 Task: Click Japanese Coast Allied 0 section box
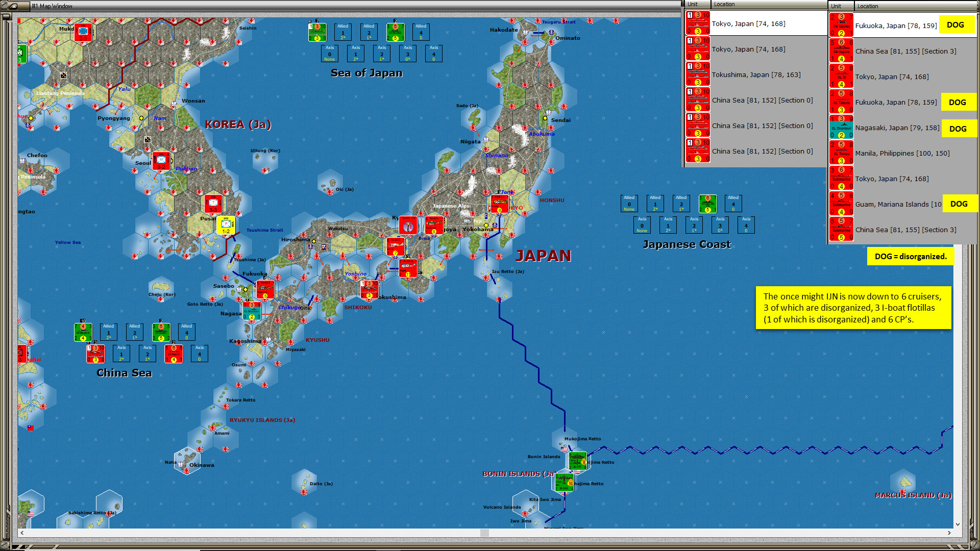(629, 204)
